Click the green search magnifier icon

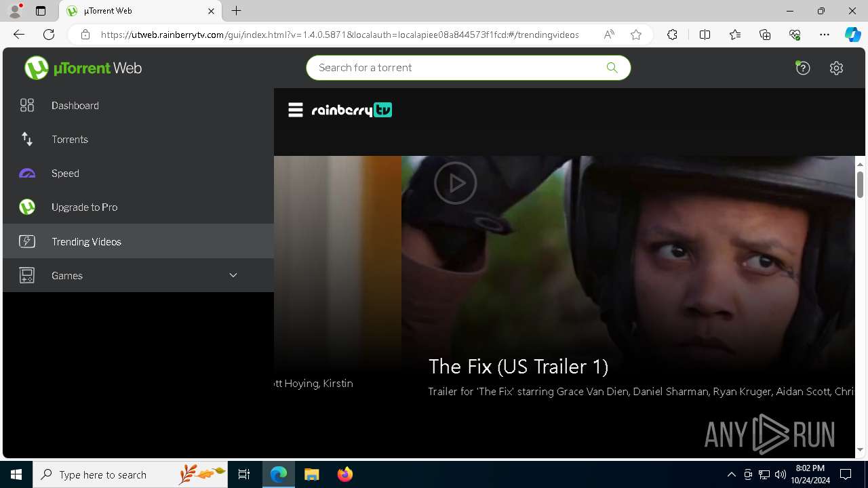point(612,67)
